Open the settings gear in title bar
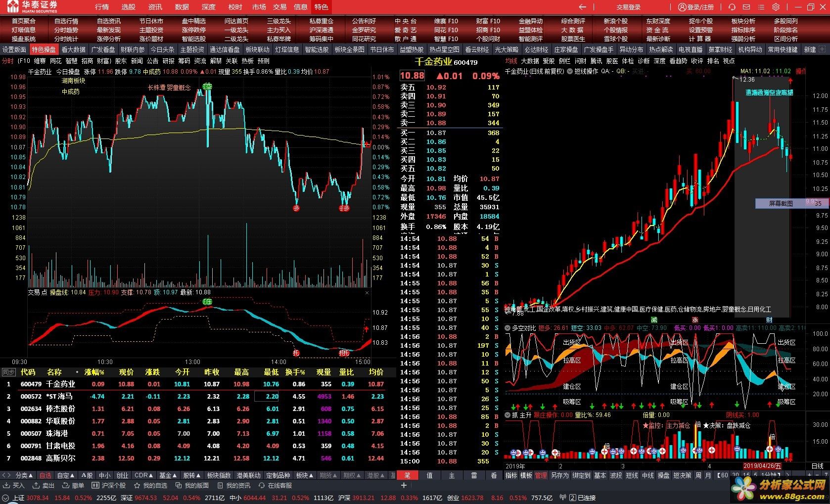830x504 pixels. (x=776, y=7)
